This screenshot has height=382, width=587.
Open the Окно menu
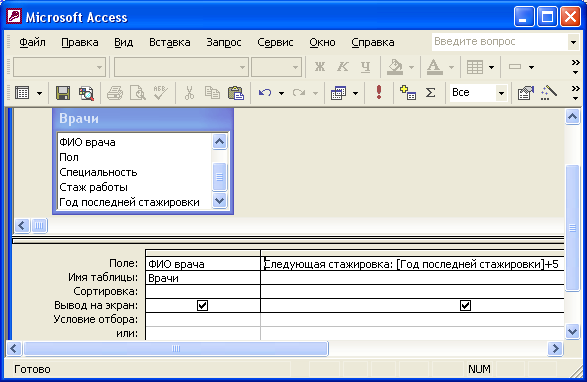(322, 42)
